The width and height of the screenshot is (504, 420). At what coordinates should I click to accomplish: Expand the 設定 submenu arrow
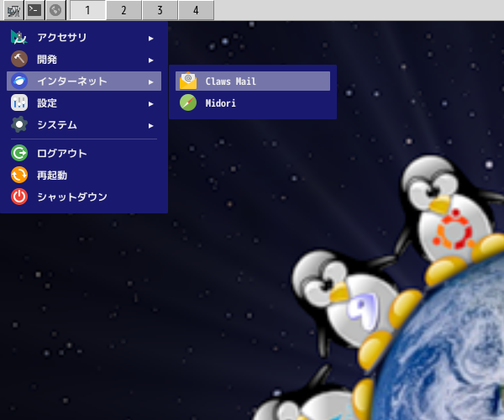point(150,104)
